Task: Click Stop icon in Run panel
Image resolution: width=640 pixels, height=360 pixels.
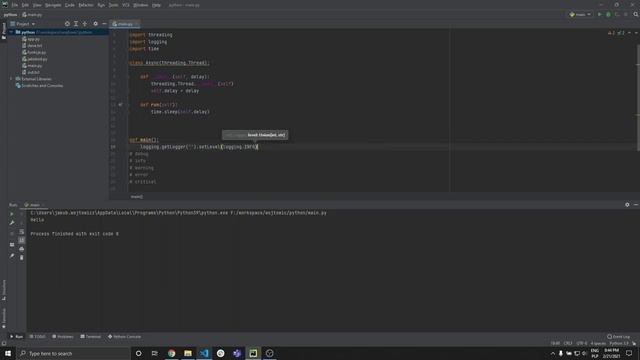Action: (12, 233)
